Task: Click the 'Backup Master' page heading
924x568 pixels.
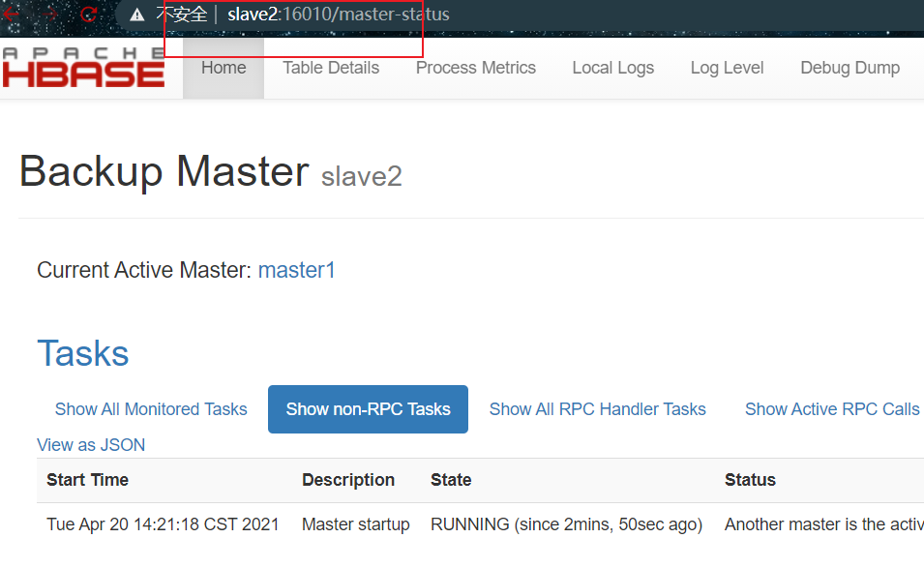Action: tap(164, 171)
